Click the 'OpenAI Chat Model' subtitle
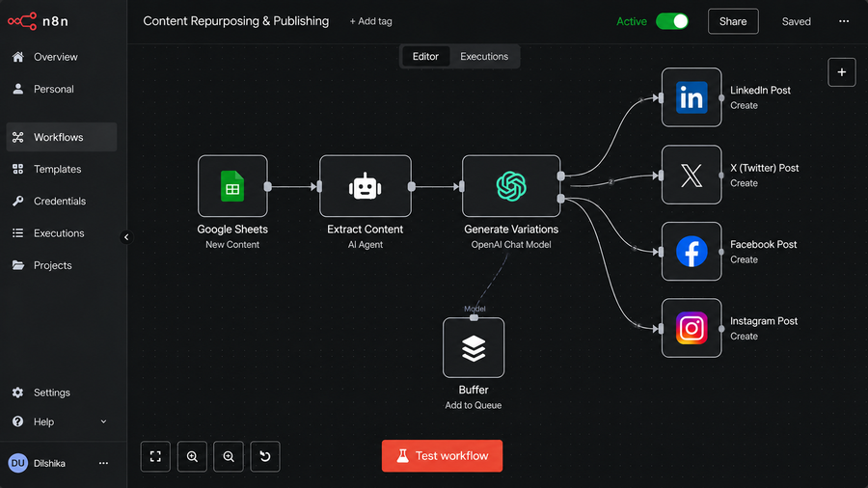Viewport: 868px width, 488px height. (x=511, y=245)
